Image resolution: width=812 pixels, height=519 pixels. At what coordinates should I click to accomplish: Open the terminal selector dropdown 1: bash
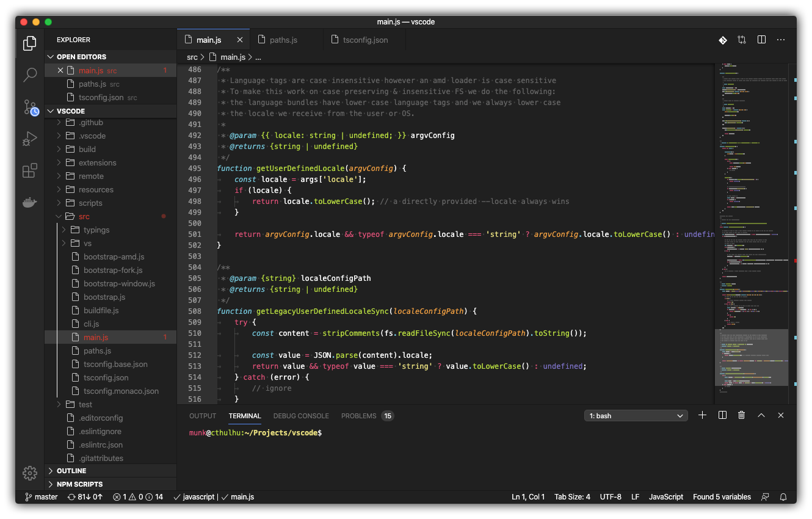(636, 416)
